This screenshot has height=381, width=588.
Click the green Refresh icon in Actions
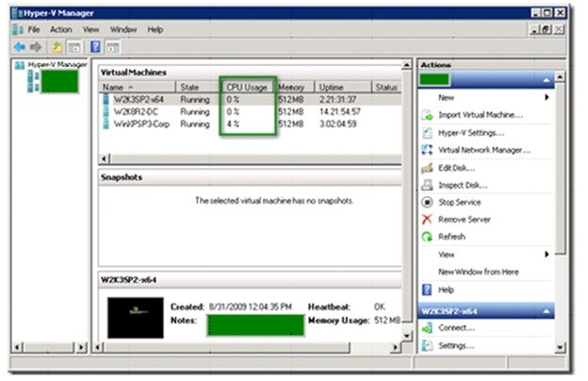(427, 237)
